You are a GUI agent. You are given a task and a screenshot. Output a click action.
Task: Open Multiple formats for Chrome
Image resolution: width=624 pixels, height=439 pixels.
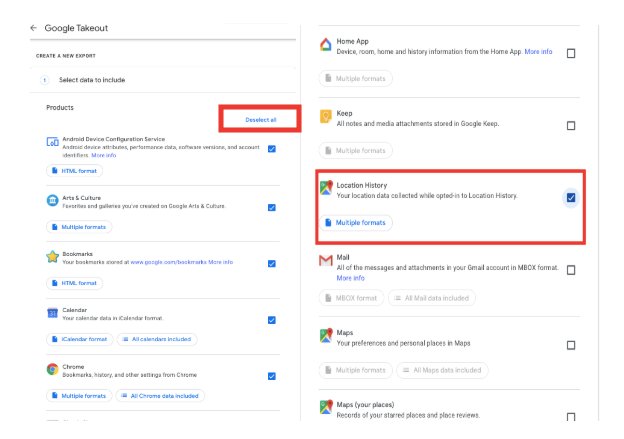pos(79,396)
